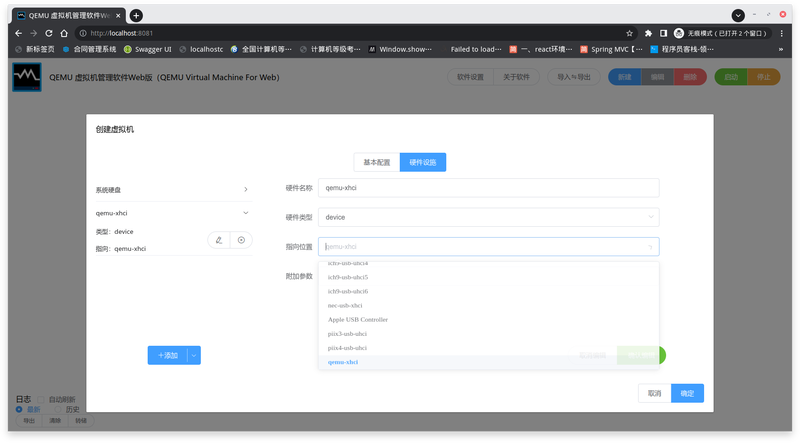
Task: Open the Spring MVC bookmark
Action: pos(611,49)
